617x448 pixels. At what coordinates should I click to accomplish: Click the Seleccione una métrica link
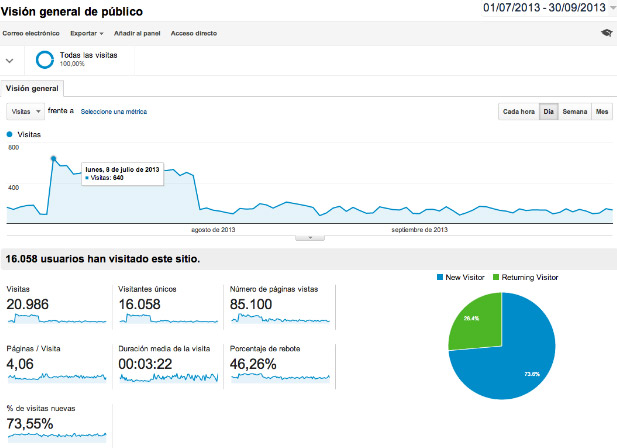coord(114,112)
